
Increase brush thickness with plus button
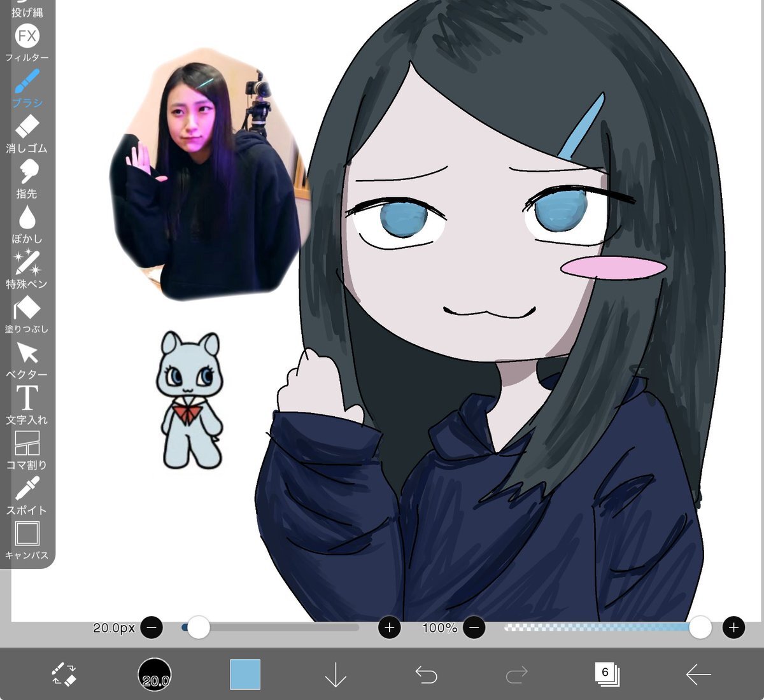390,628
